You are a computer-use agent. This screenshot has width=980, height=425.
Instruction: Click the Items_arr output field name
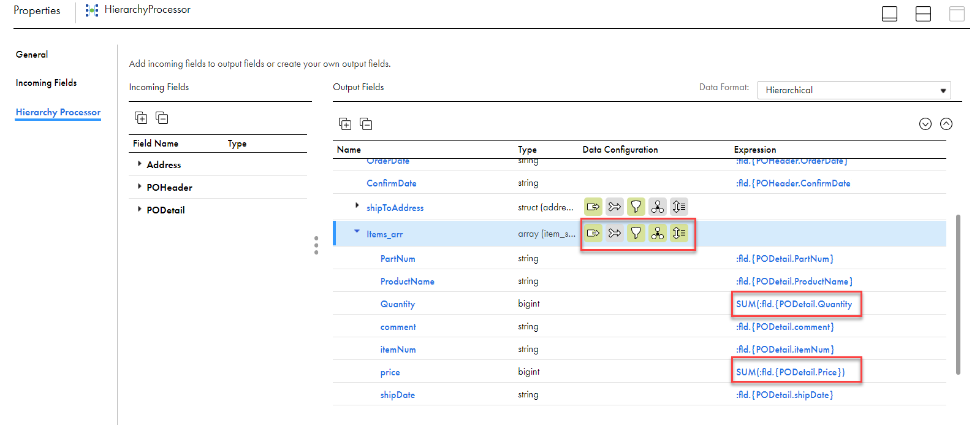click(x=385, y=234)
